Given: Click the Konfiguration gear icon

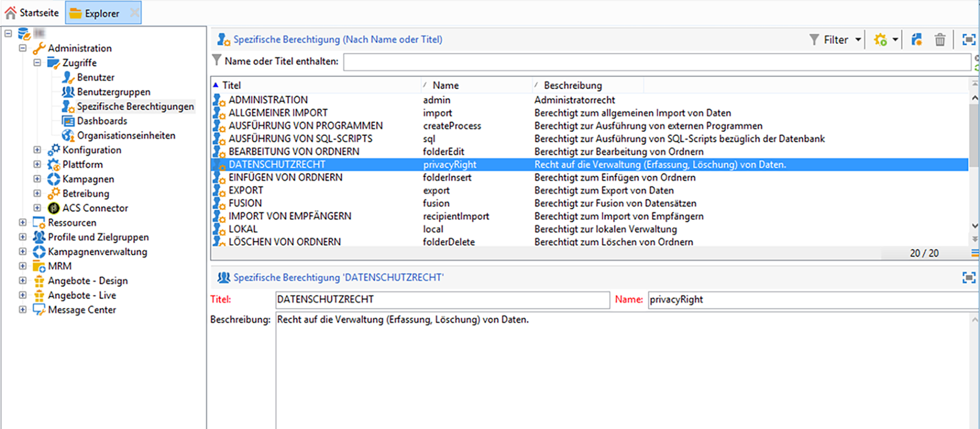Looking at the screenshot, I should (53, 150).
